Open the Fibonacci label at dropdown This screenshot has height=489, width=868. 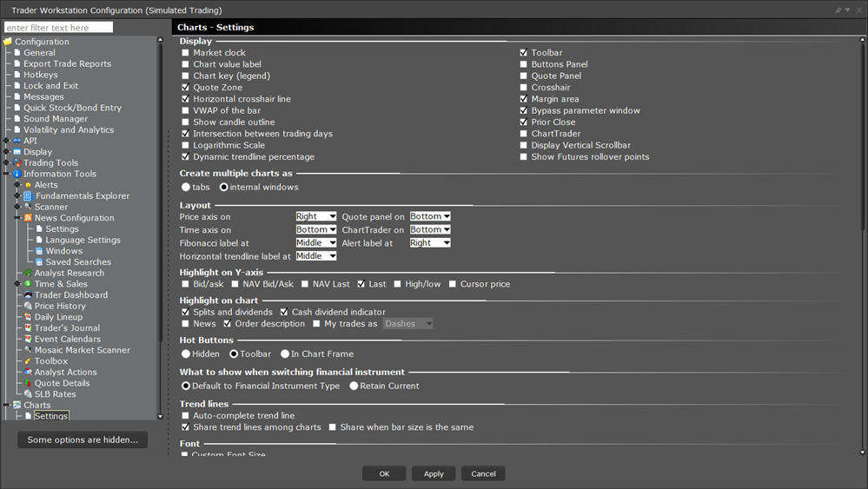[316, 243]
